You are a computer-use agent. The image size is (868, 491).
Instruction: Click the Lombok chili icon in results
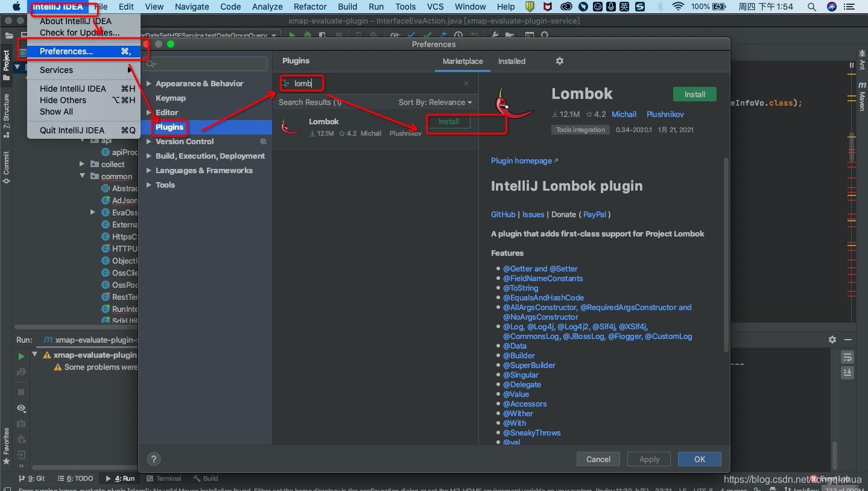coord(291,126)
